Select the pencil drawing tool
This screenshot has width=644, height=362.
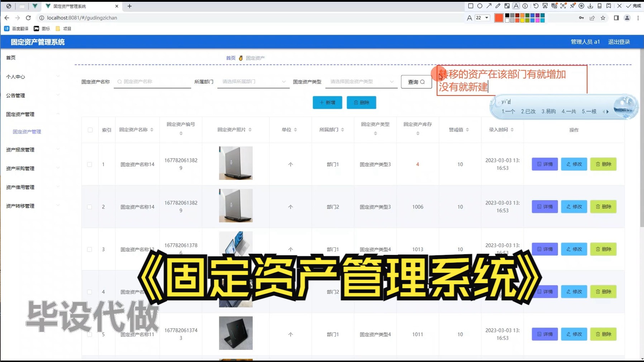pyautogui.click(x=498, y=6)
